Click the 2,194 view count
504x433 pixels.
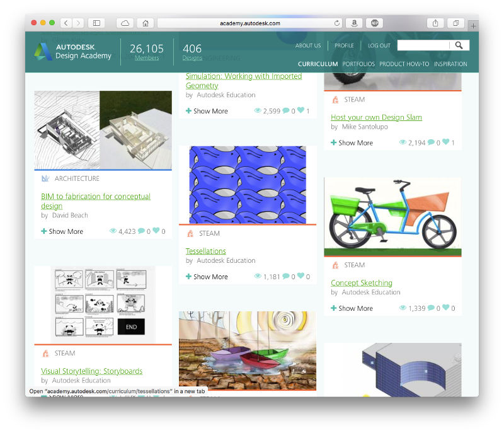[x=417, y=142]
